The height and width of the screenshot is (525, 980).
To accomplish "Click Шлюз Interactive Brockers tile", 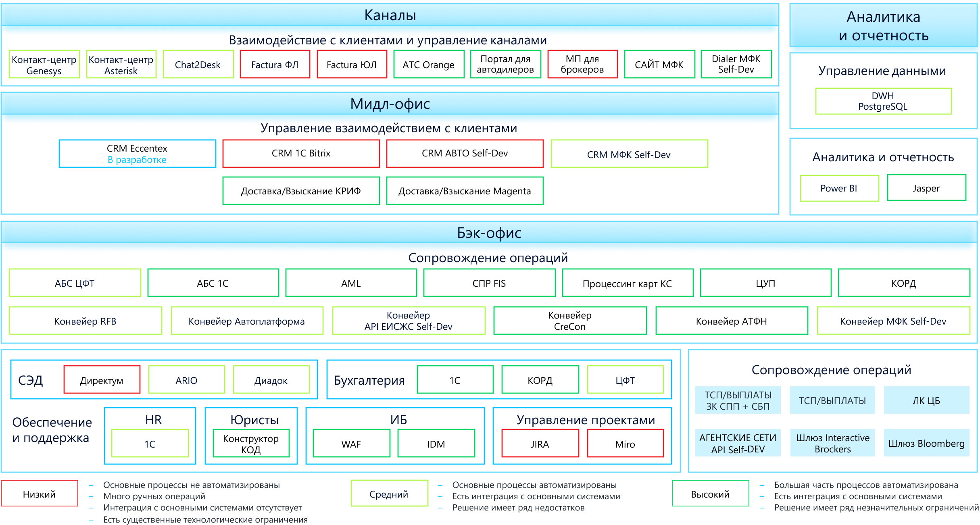I will coord(833,443).
